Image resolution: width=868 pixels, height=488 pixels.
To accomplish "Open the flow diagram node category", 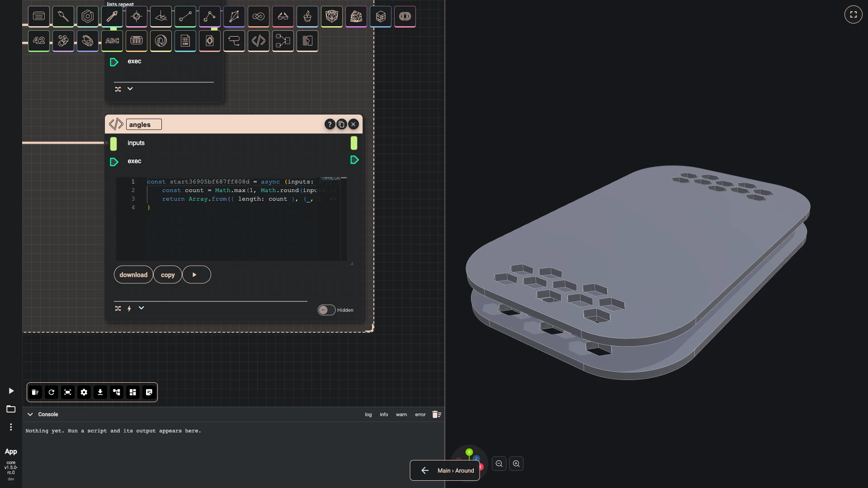I will tap(283, 41).
